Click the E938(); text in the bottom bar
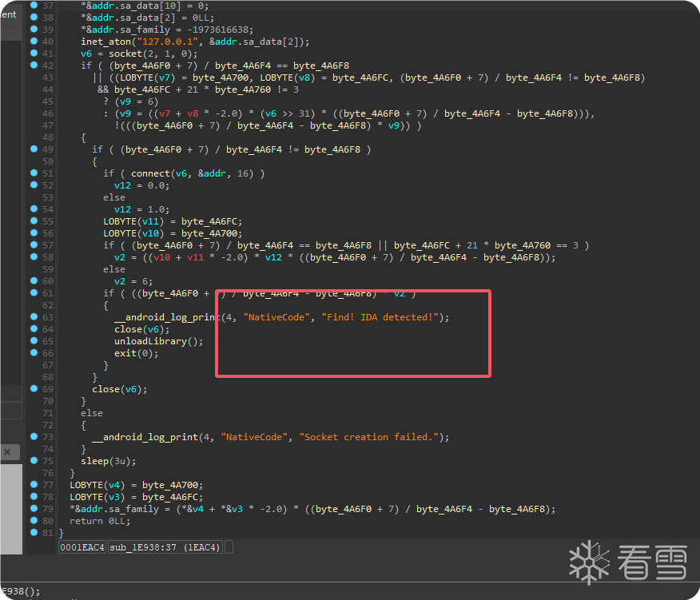This screenshot has height=600, width=700. point(20,591)
